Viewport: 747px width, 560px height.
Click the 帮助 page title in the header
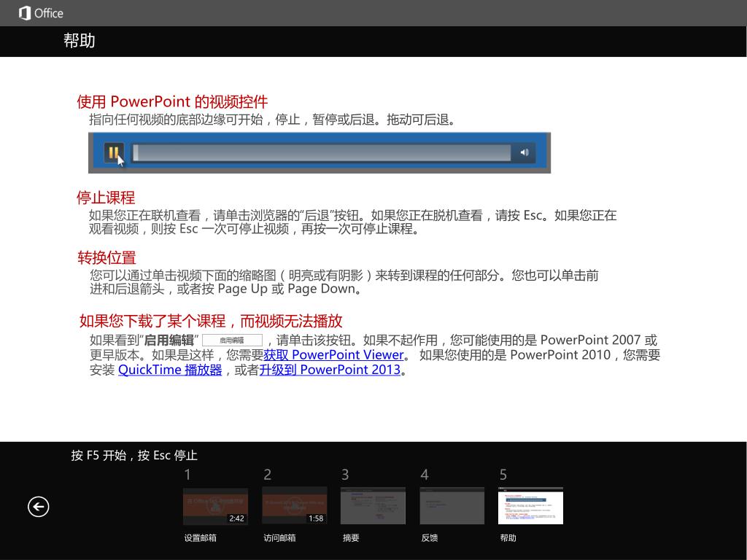point(79,41)
